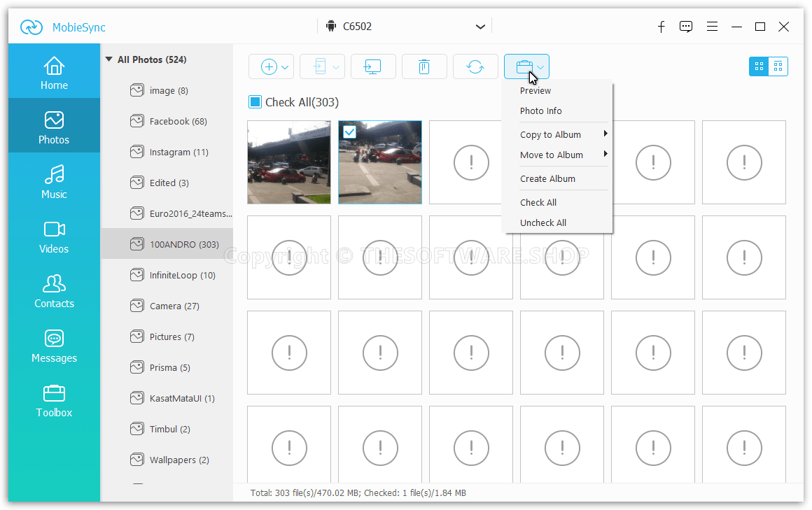Click the Wallpapers album picture icon
The width and height of the screenshot is (812, 510).
point(136,460)
